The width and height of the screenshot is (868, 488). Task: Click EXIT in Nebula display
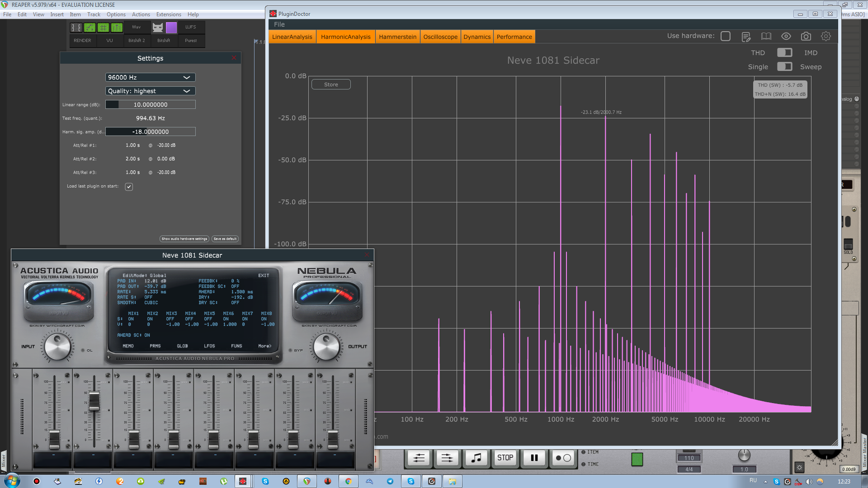(264, 276)
